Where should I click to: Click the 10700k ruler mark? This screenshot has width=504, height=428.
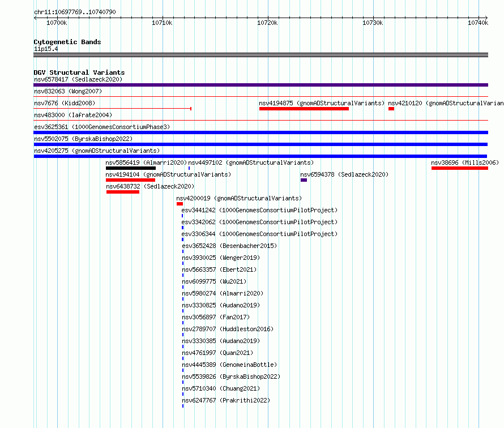57,23
